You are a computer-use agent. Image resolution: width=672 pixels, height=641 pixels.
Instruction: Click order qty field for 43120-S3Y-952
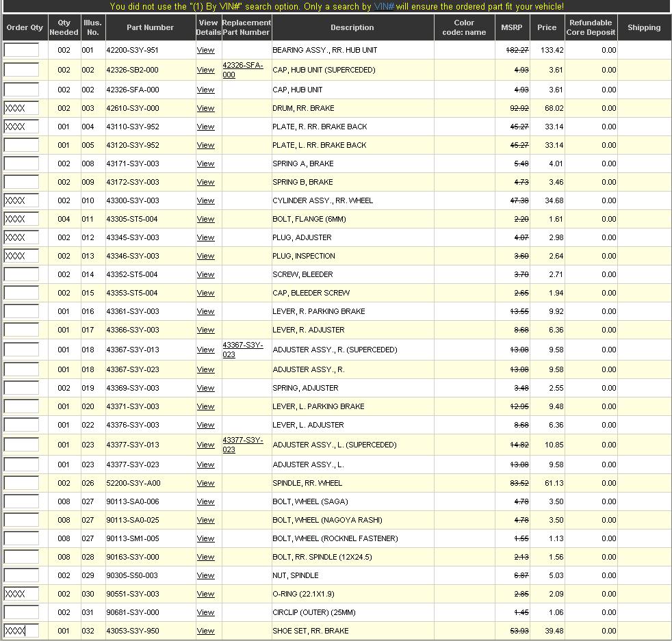click(x=21, y=145)
